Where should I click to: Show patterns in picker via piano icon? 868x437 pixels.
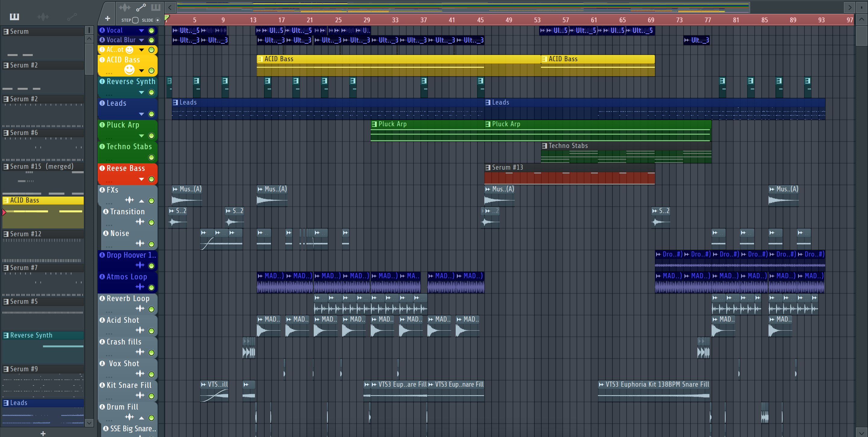(14, 17)
